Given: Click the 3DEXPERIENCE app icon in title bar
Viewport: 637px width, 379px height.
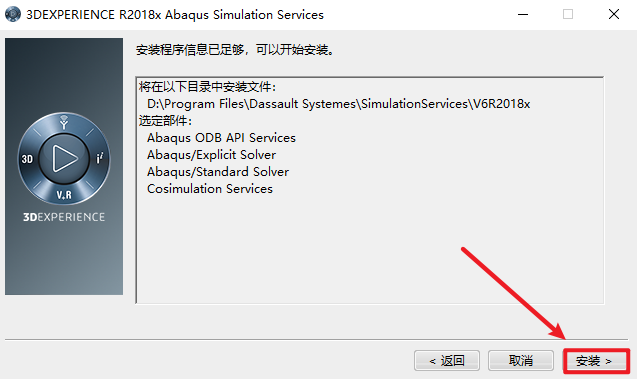Looking at the screenshot, I should [x=13, y=14].
